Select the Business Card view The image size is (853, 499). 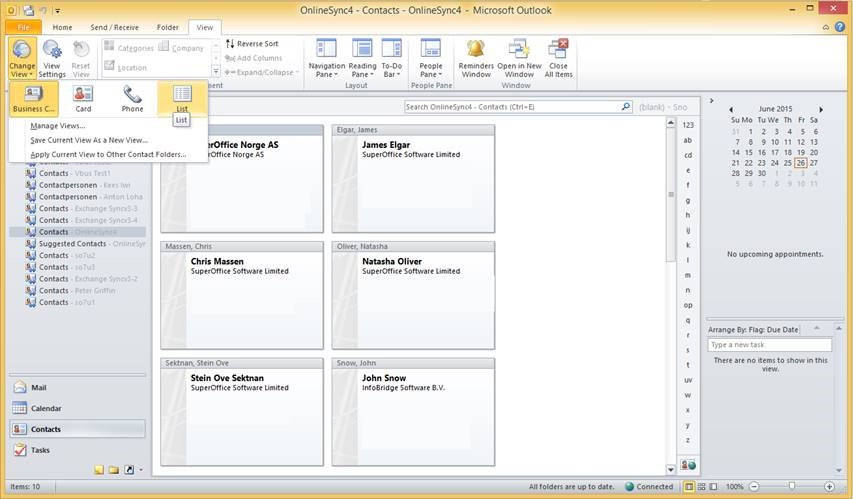(34, 98)
